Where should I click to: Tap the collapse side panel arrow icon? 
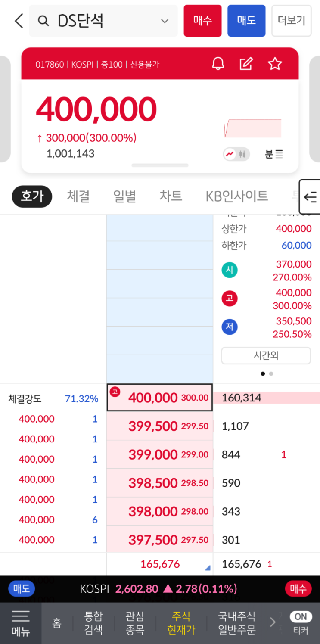coord(310,197)
